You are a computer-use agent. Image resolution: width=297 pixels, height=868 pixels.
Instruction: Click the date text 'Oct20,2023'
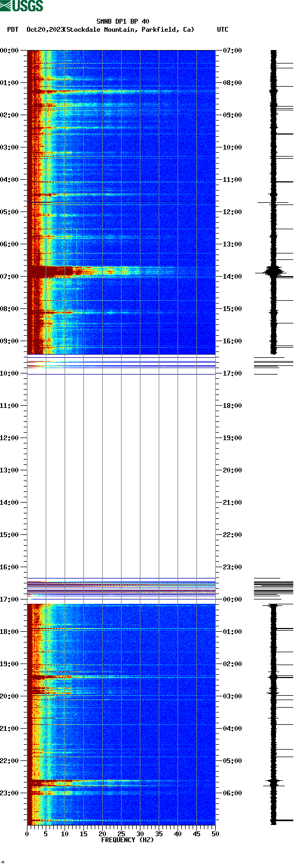coord(45,30)
